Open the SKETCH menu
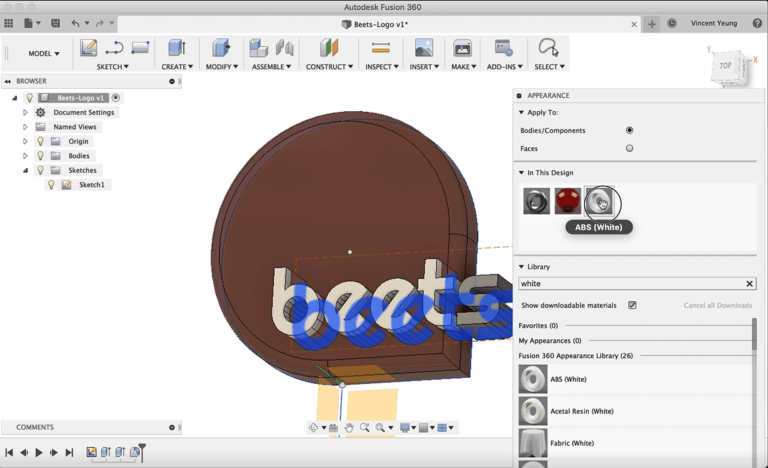 [x=113, y=67]
